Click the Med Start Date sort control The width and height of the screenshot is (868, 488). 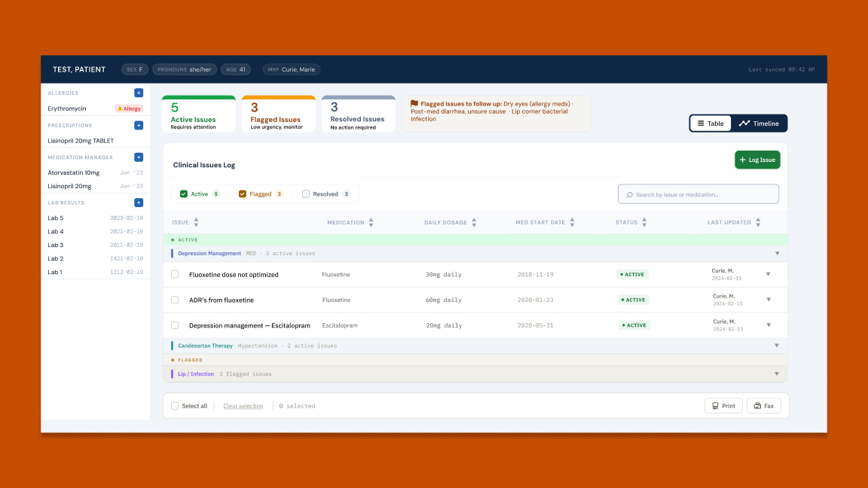573,222
